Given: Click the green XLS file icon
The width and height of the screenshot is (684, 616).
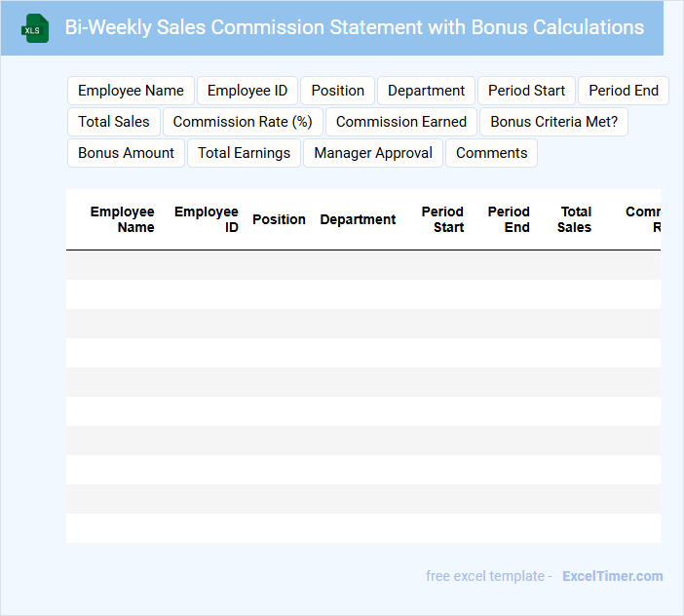Looking at the screenshot, I should [x=35, y=28].
